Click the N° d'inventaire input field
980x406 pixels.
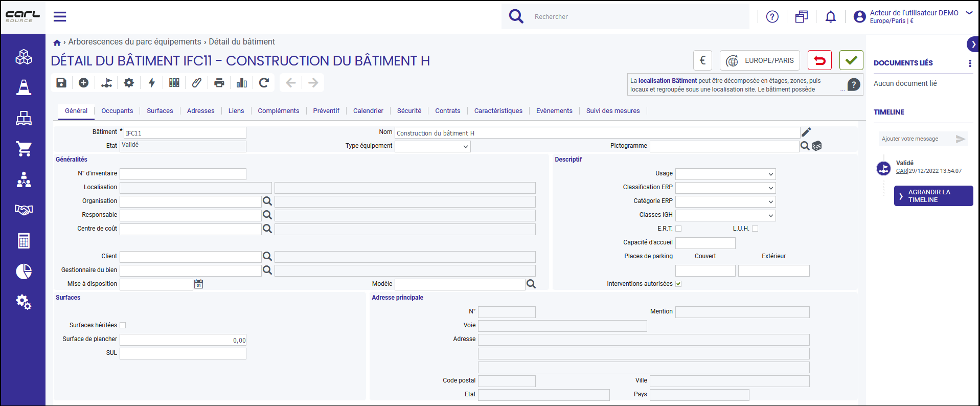tap(183, 174)
